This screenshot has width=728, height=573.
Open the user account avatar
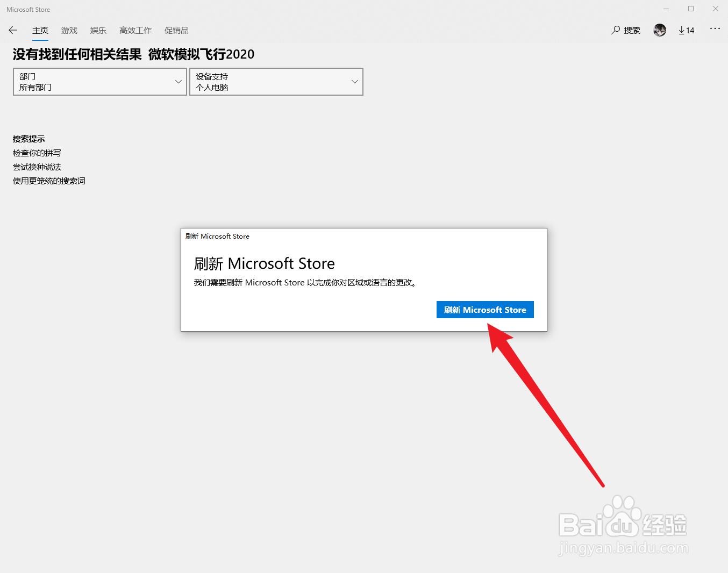pos(660,30)
